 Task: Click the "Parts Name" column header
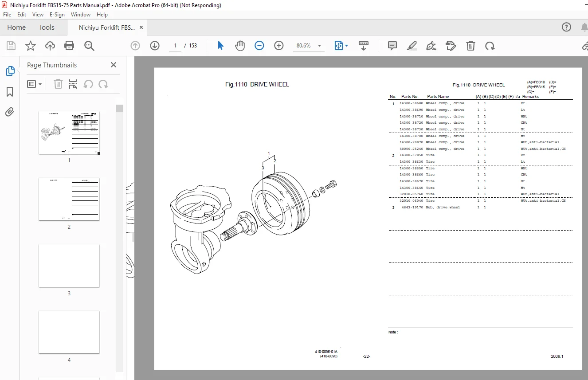[x=438, y=97]
